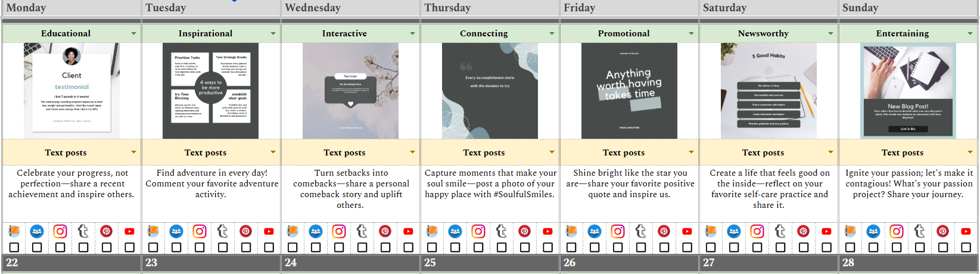Click Sunday's Instagram icon
Screen dimensions: 980x274
(897, 231)
